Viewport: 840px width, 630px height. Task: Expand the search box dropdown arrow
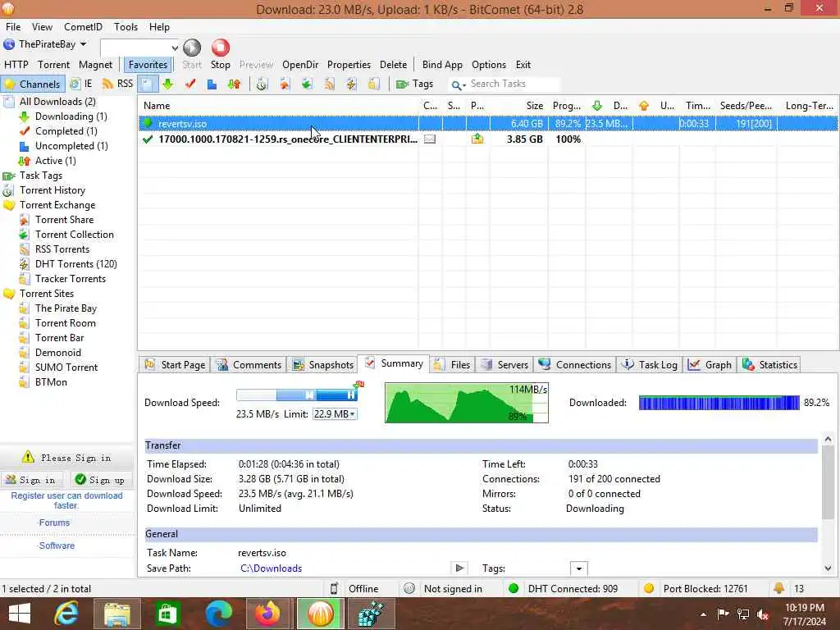pos(175,48)
